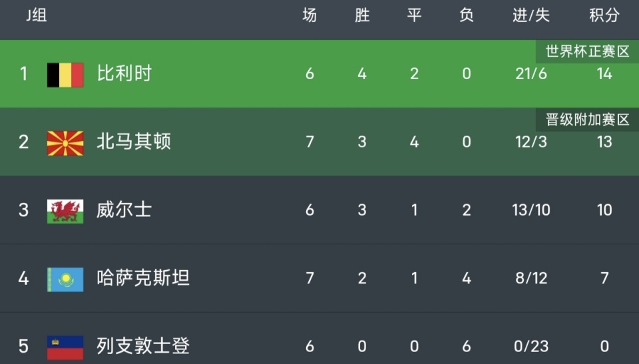
Task: Open the 北马其顿 team page
Action: point(134,142)
